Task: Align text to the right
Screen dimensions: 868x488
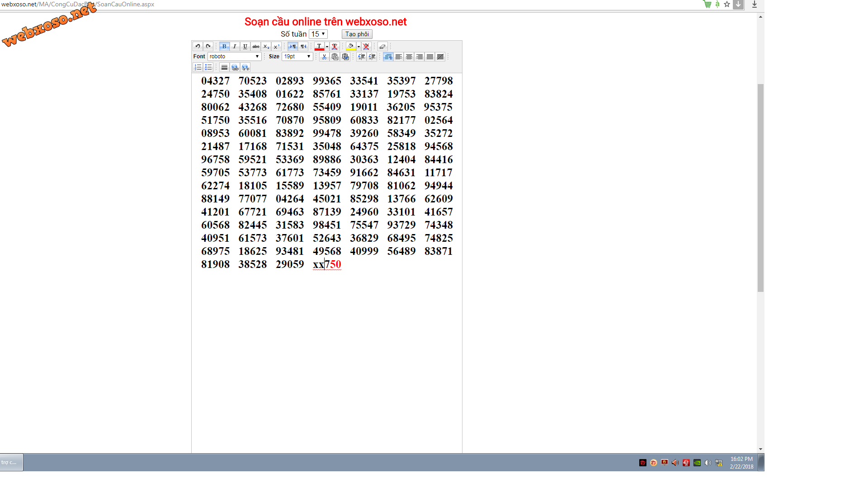Action: (x=419, y=57)
